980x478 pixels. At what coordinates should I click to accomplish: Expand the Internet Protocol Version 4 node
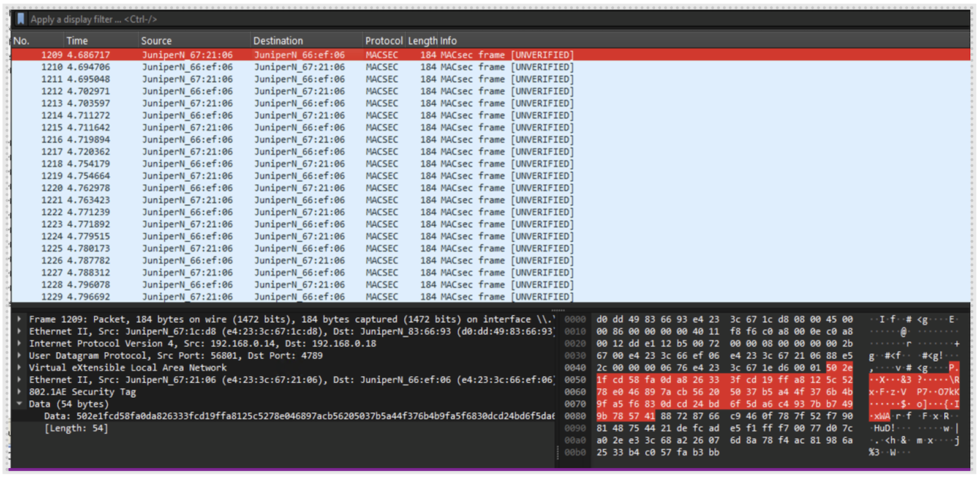coord(20,343)
